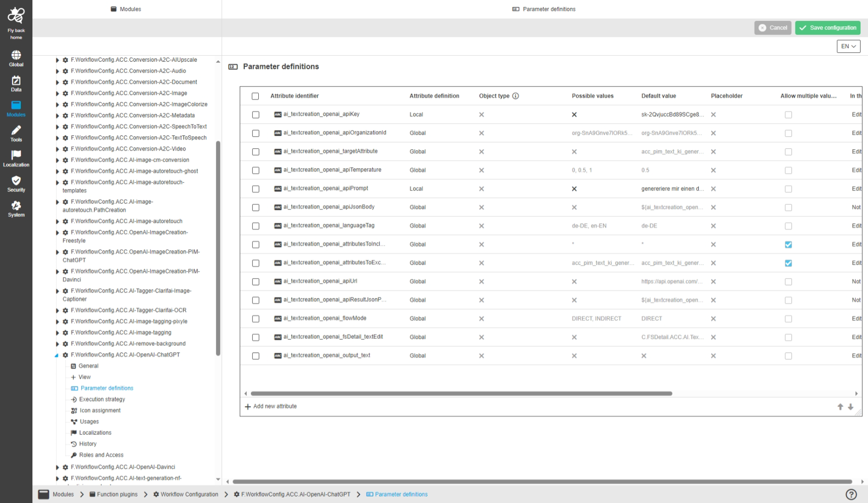The height and width of the screenshot is (503, 868).
Task: Collapse the F.WorkflowConfig.ACC.AI-OpenAI-ChatGPT node
Action: click(x=57, y=355)
